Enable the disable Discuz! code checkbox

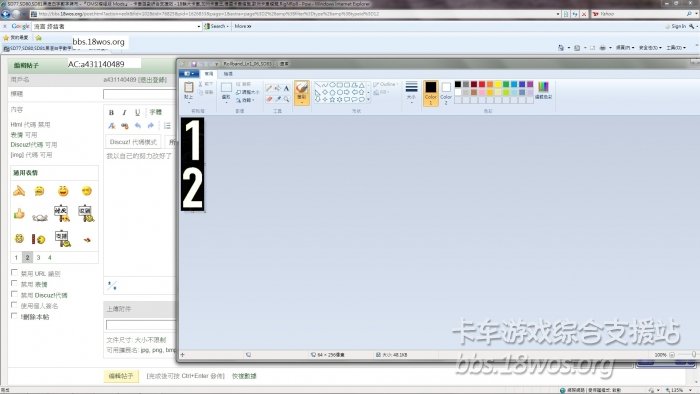(14, 294)
